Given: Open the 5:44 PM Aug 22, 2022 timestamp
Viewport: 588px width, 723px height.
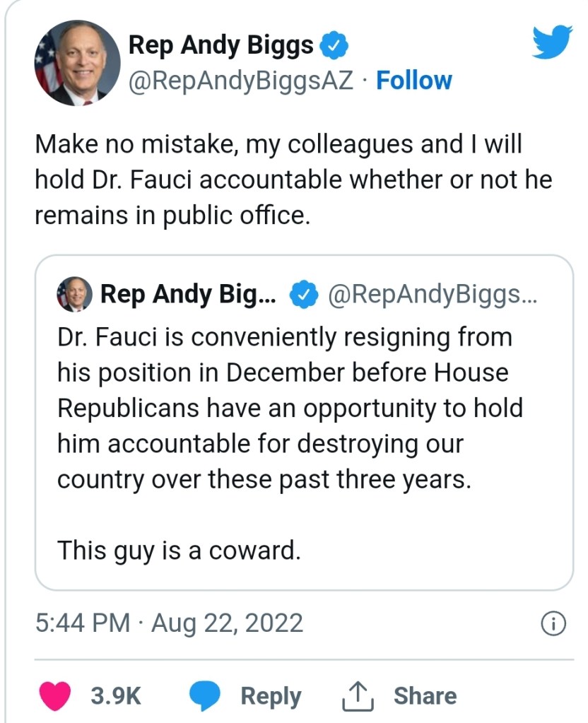Looking at the screenshot, I should tap(169, 623).
